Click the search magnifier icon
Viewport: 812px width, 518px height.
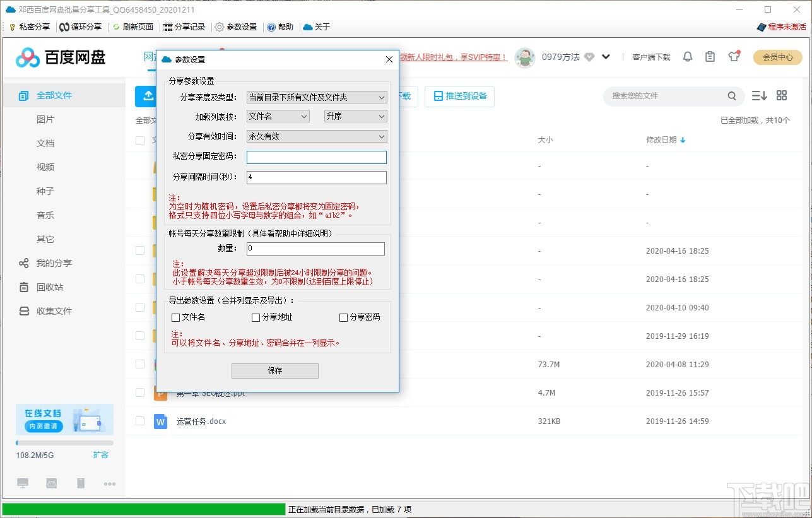732,96
